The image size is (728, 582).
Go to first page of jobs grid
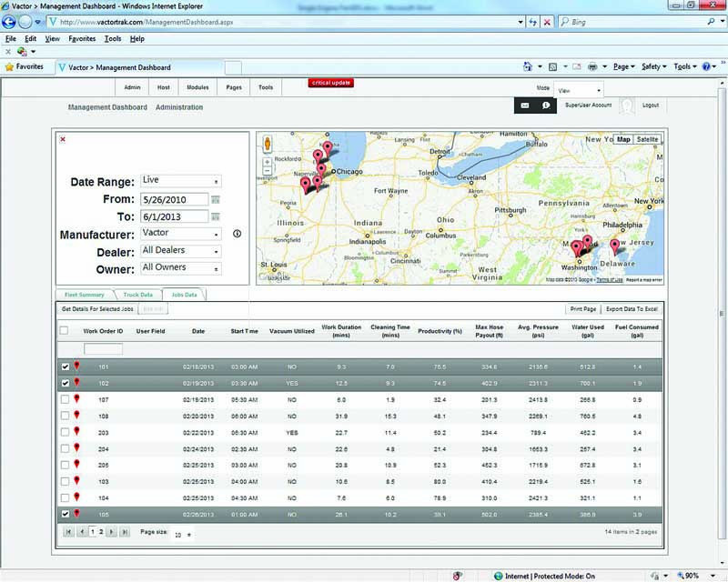pyautogui.click(x=68, y=532)
